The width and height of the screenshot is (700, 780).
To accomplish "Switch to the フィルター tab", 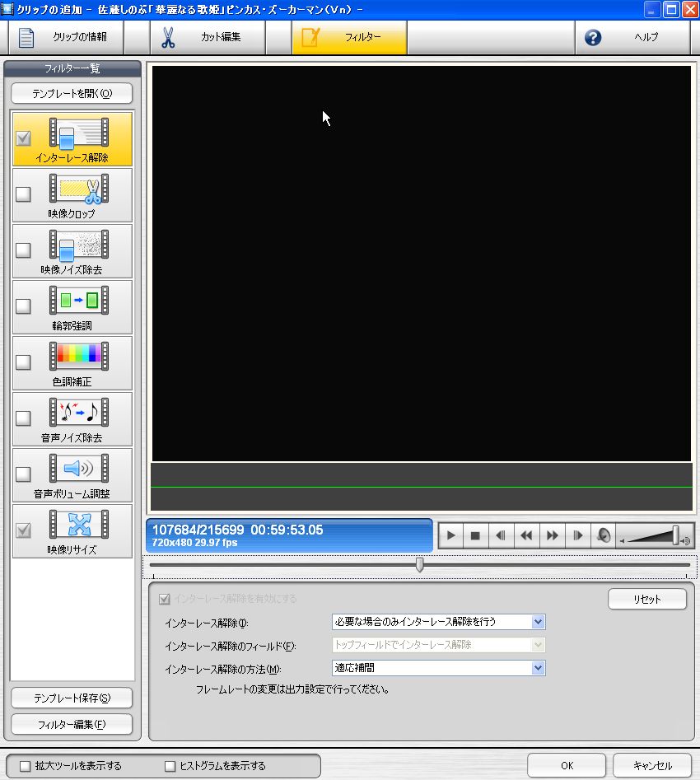I will 350,37.
